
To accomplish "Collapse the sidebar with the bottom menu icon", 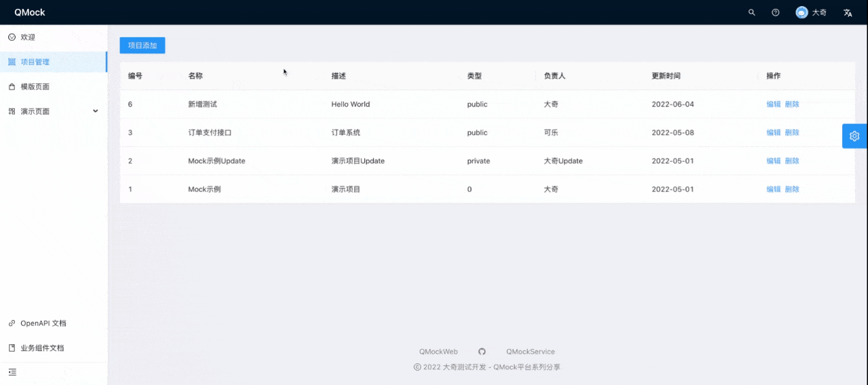I will (12, 372).
